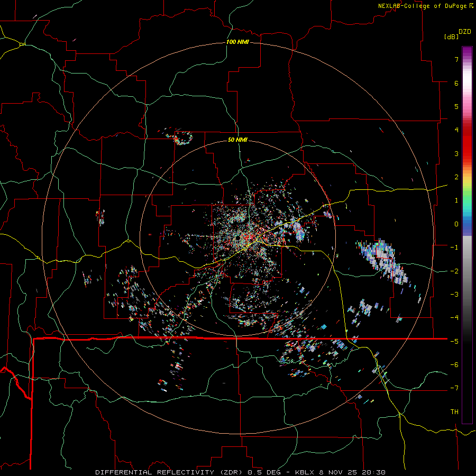Click the -2 value on the color scale
476x476 pixels.
[x=454, y=271]
